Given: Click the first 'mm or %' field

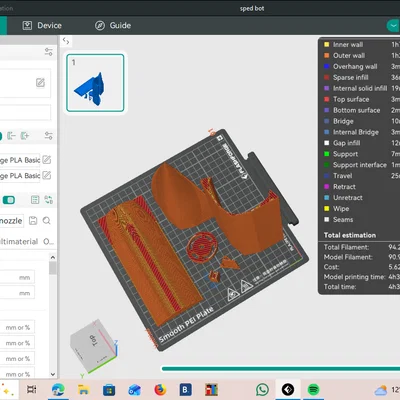Looking at the screenshot, I should [17, 327].
